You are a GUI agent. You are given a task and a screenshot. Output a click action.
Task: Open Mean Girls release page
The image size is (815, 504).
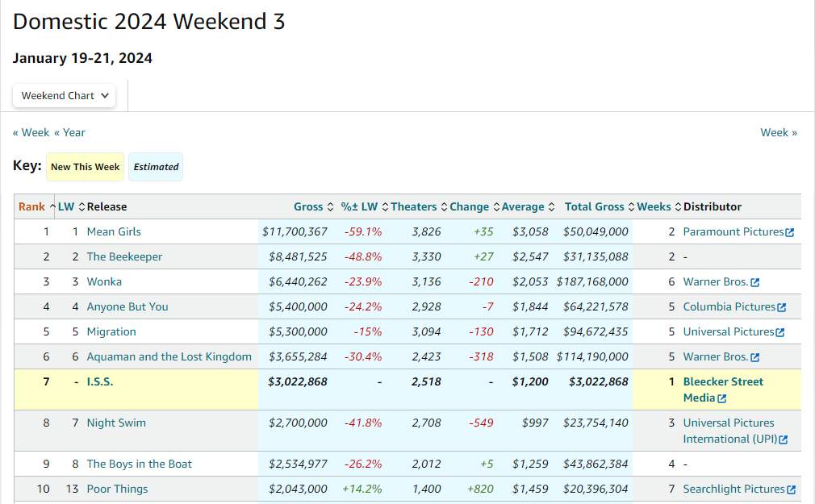114,231
